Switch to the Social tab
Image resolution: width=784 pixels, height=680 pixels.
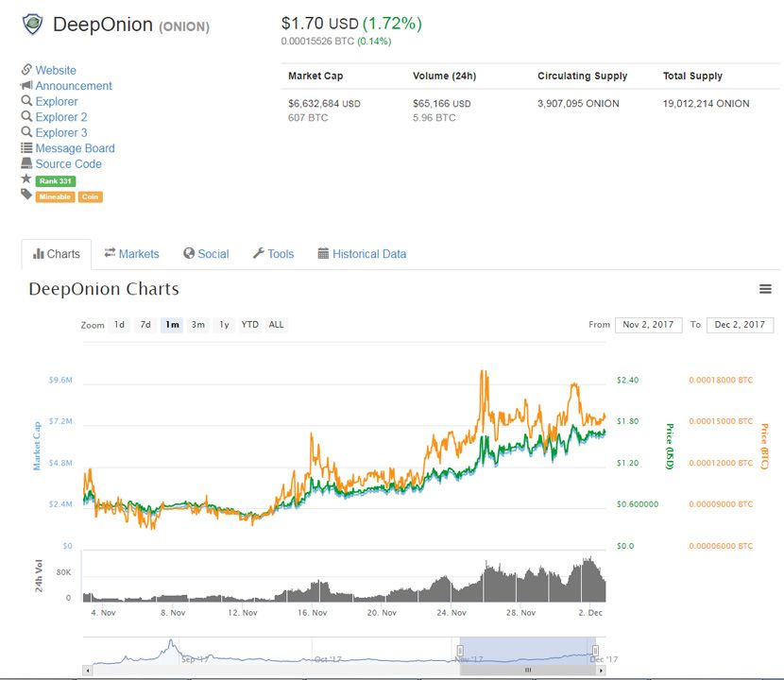(206, 254)
